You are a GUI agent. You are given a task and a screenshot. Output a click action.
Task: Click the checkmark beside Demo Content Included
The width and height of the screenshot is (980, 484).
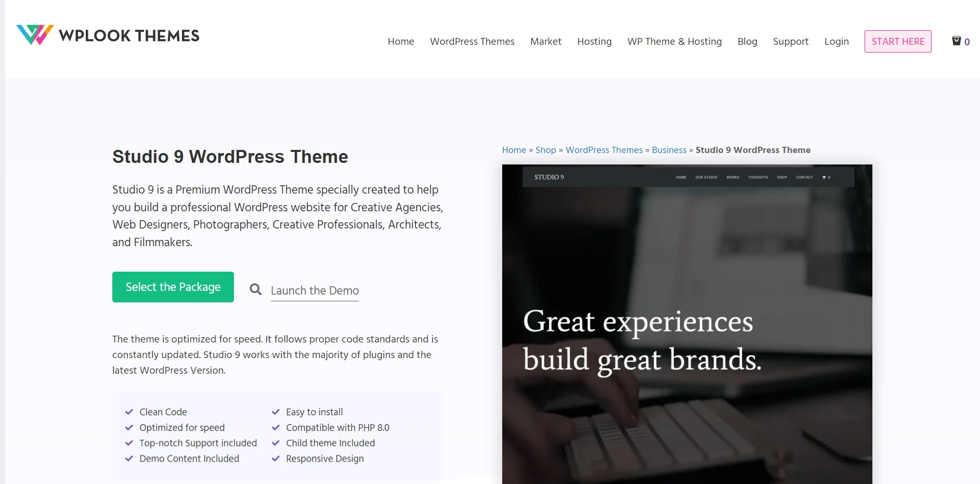point(129,459)
